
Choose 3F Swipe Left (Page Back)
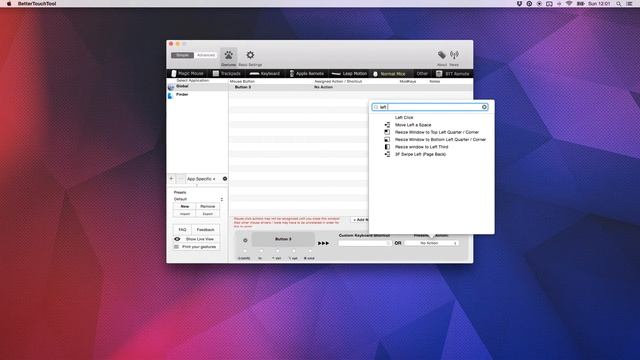[x=420, y=154]
